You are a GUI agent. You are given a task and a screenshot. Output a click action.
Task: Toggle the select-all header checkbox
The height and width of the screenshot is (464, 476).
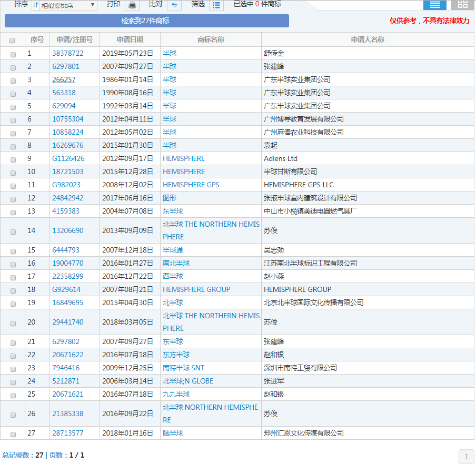click(13, 40)
